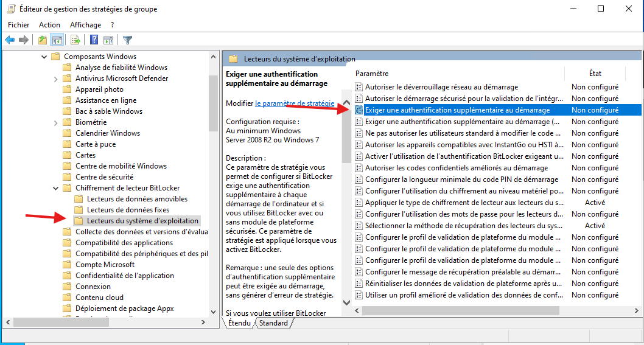Click policy icon of Utiliser un profil amélioré

(359, 295)
